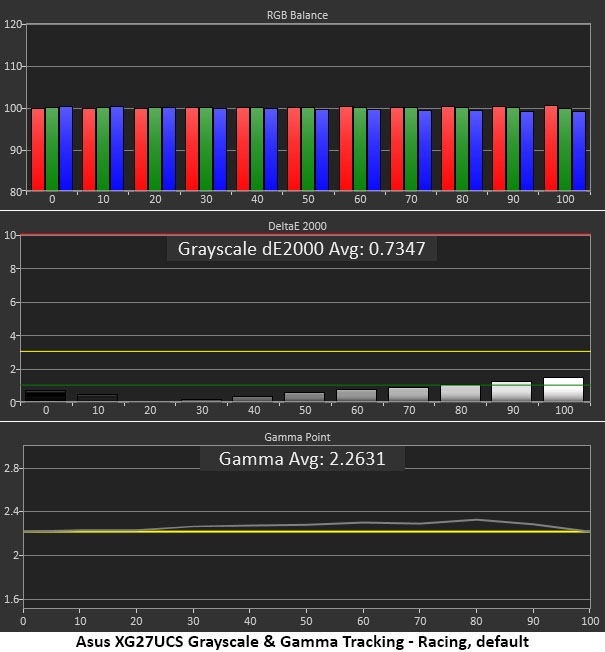This screenshot has height=652, width=605.
Task: Click the red bar at 30 in RGB Balance
Action: point(192,149)
